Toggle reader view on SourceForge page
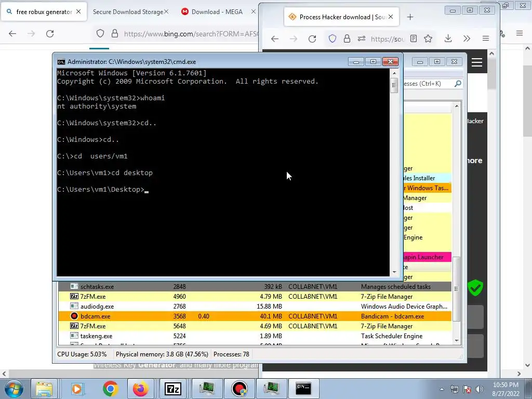Screen dimensions: 532x399 tap(413, 38)
